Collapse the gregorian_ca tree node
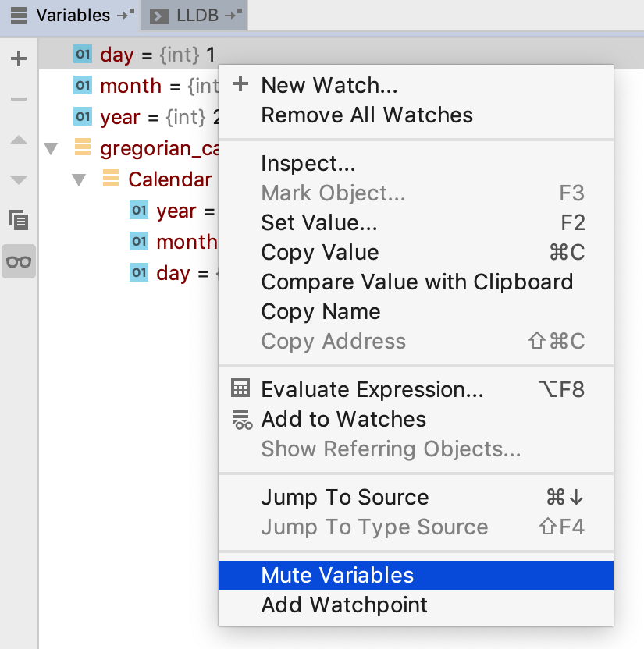The height and width of the screenshot is (649, 644). click(52, 148)
